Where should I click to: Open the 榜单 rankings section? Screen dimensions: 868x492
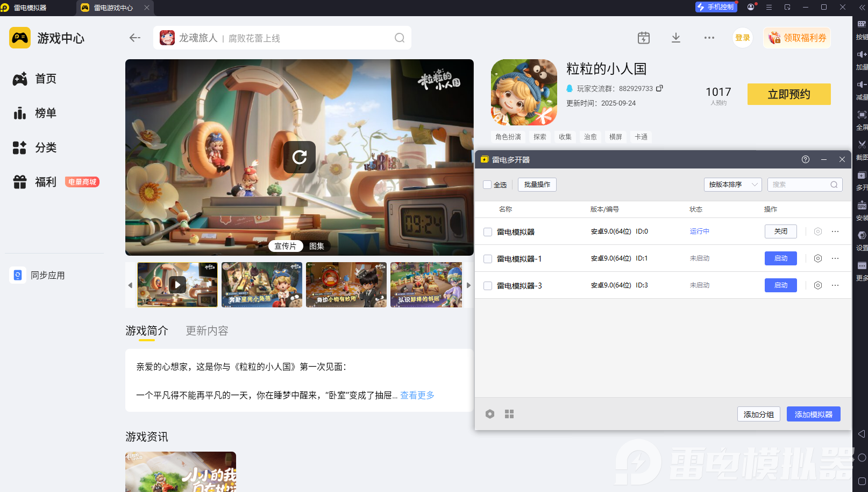34,113
